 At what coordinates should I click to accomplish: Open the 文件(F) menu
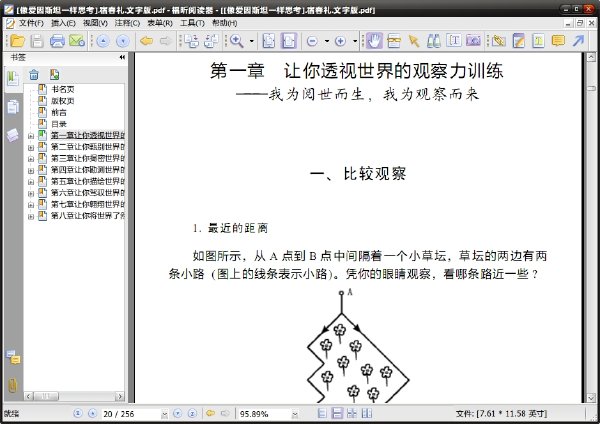click(x=31, y=23)
